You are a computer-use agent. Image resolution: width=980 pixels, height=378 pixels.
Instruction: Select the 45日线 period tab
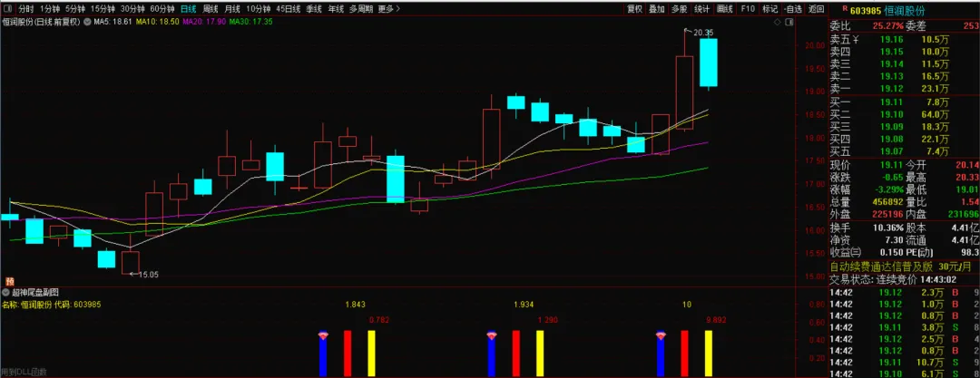(289, 9)
